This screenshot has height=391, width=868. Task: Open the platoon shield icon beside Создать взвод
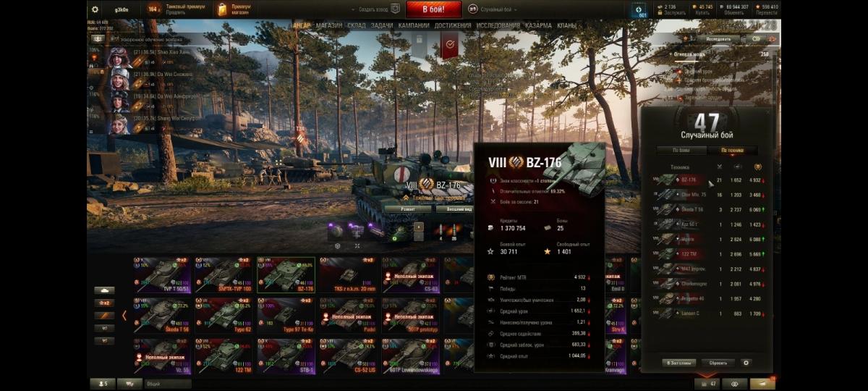click(x=395, y=9)
